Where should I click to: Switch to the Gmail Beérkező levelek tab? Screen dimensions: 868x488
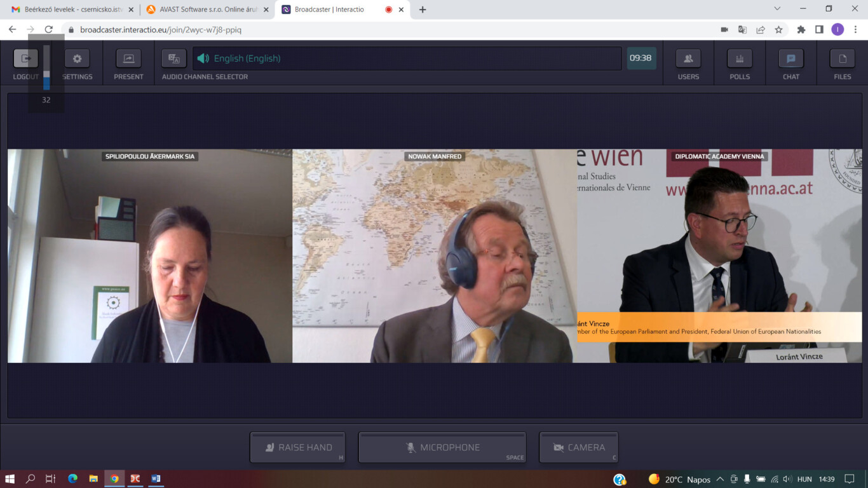pos(69,10)
